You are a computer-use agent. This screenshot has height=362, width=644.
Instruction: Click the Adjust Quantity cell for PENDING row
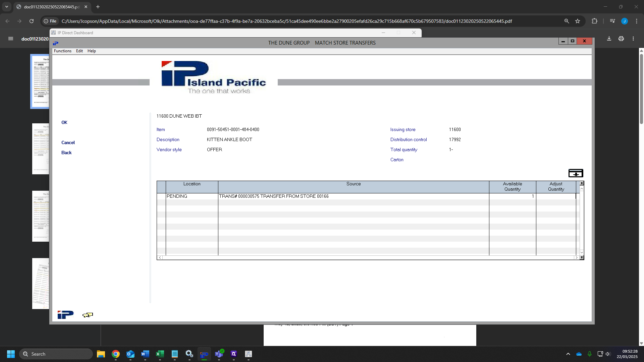pos(556,196)
